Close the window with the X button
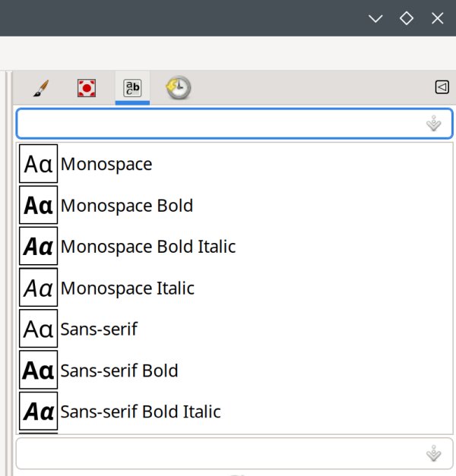This screenshot has width=456, height=476. pyautogui.click(x=437, y=18)
